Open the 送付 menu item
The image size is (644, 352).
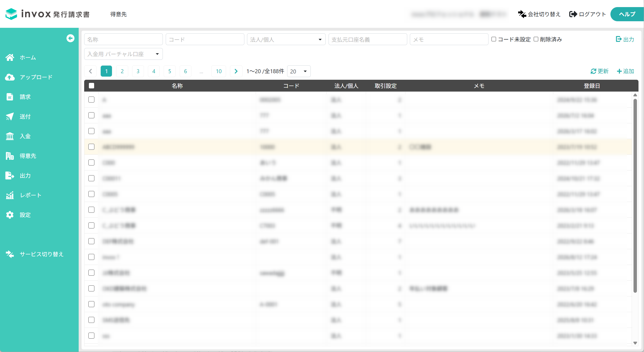[39, 116]
